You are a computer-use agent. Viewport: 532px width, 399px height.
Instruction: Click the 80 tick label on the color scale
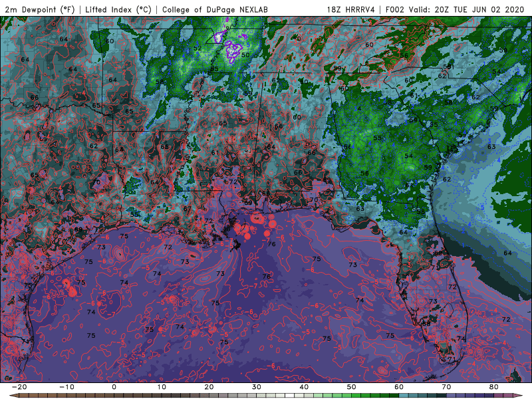pyautogui.click(x=494, y=387)
